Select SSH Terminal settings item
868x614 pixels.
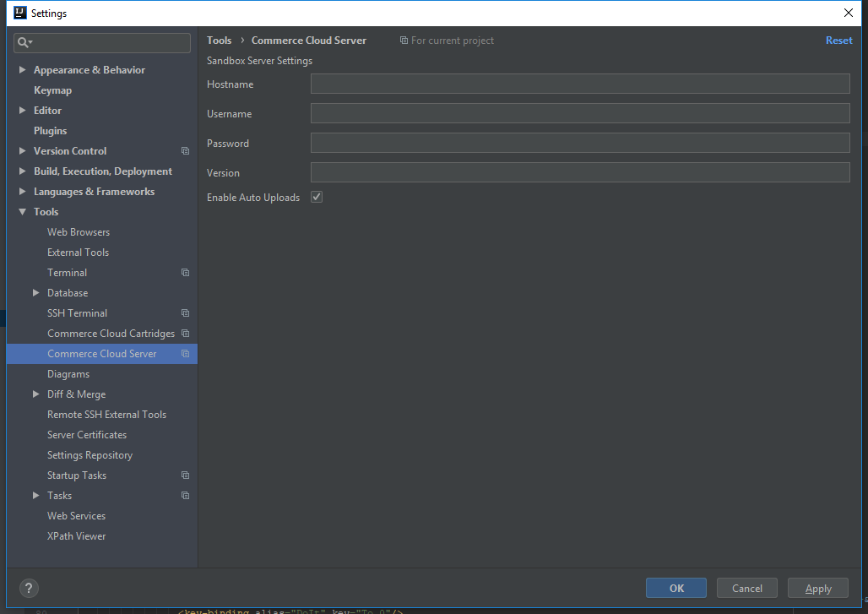click(77, 313)
